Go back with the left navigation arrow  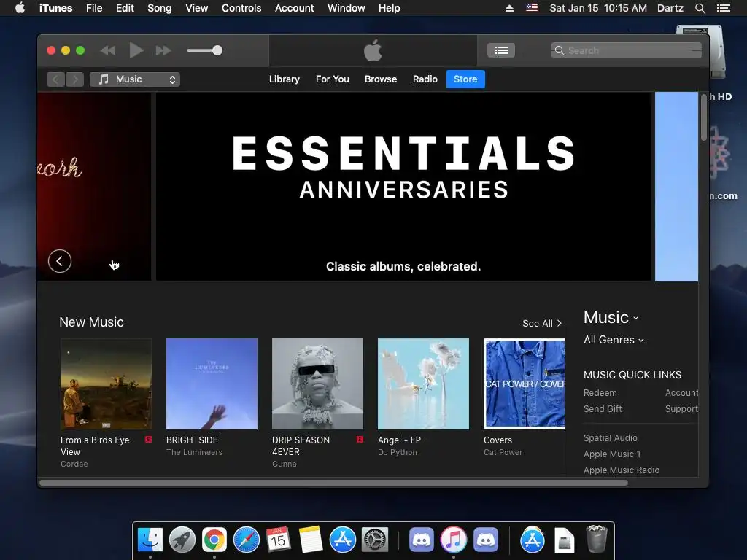tap(55, 79)
